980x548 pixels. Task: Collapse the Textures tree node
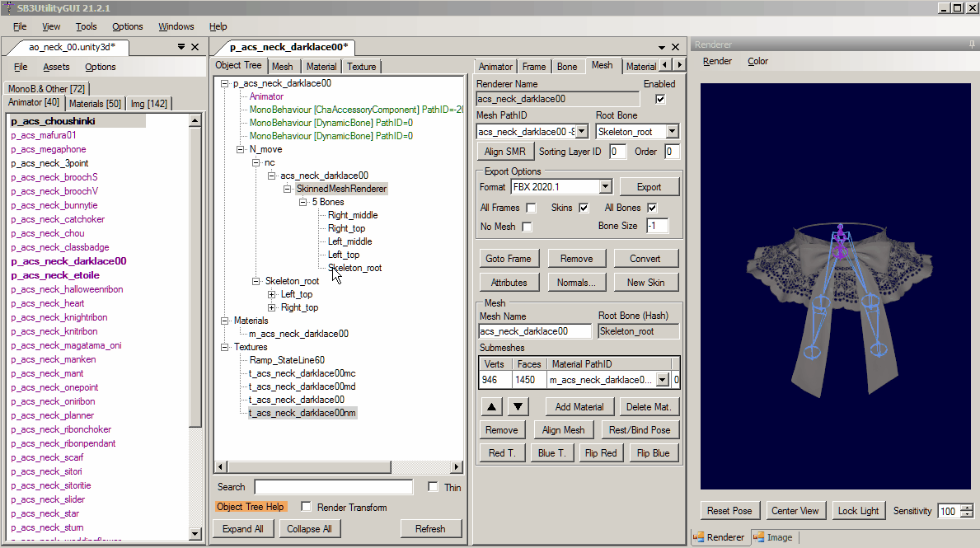pyautogui.click(x=224, y=347)
